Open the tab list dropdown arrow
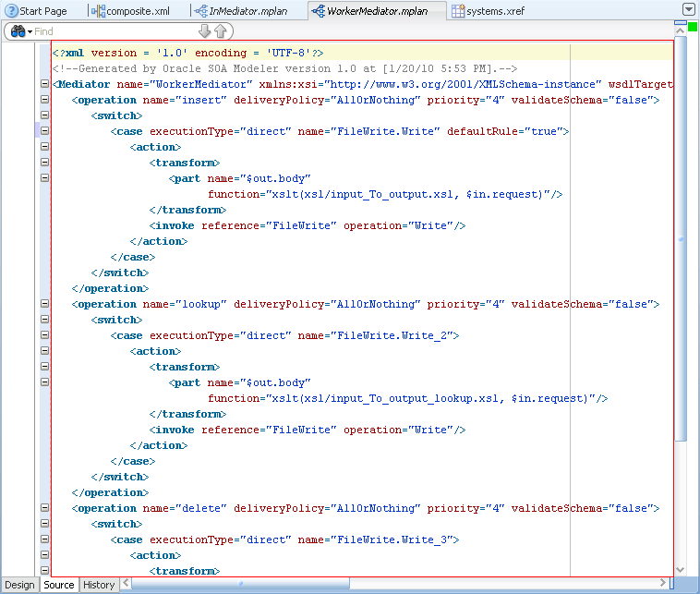This screenshot has height=594, width=700. coord(689,9)
